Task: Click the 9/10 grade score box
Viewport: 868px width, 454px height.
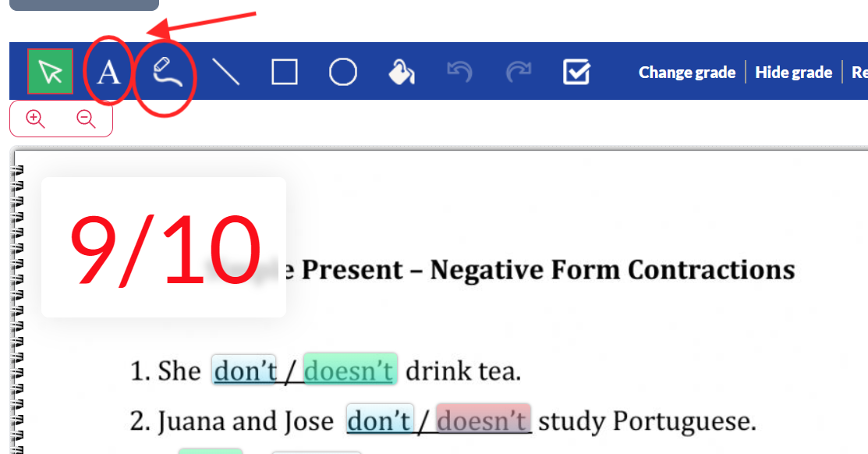Action: 164,247
